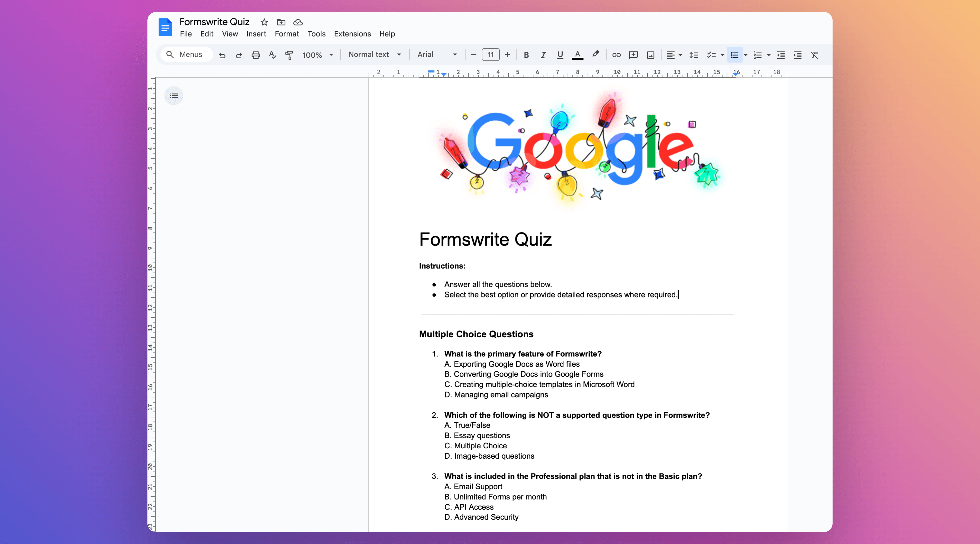The image size is (980, 544).
Task: Click the undo icon
Action: tap(222, 55)
